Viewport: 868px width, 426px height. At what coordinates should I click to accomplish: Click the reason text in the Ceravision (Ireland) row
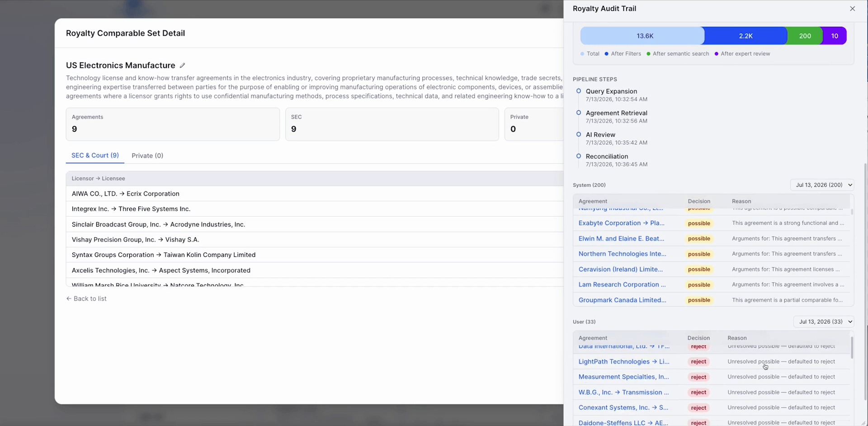coord(786,269)
